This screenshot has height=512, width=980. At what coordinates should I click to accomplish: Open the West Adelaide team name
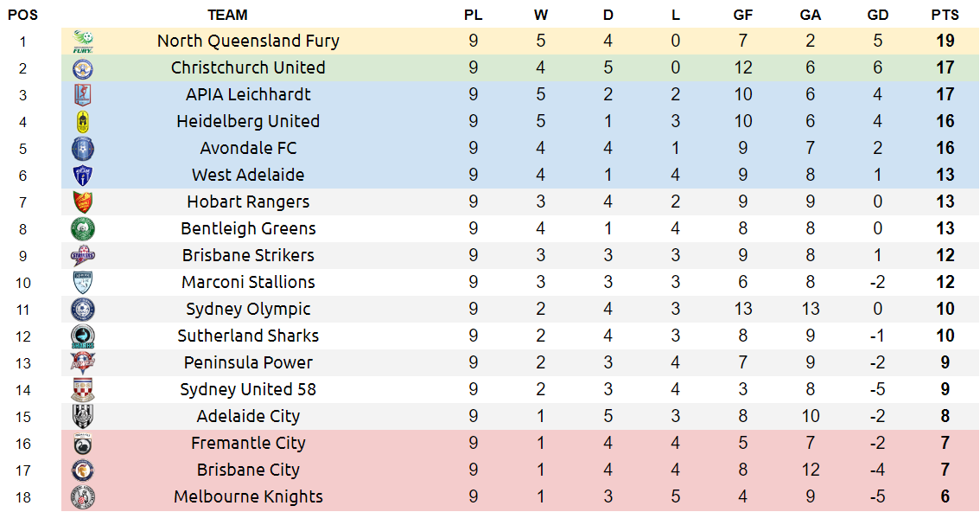tap(248, 175)
